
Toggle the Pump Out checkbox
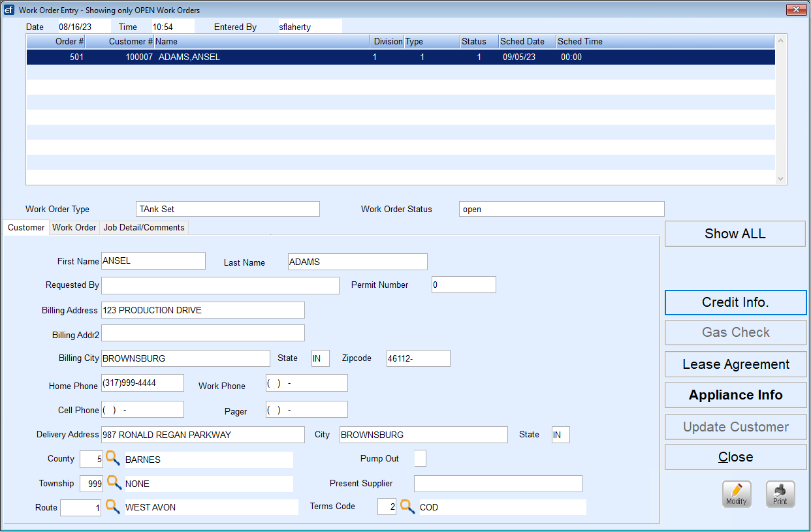point(421,458)
